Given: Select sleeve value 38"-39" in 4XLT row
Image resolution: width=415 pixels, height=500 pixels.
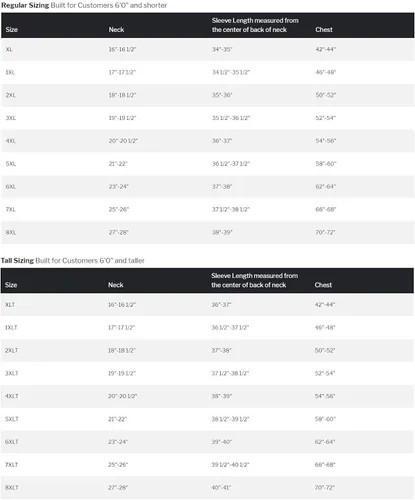Looking at the screenshot, I should [x=221, y=396].
